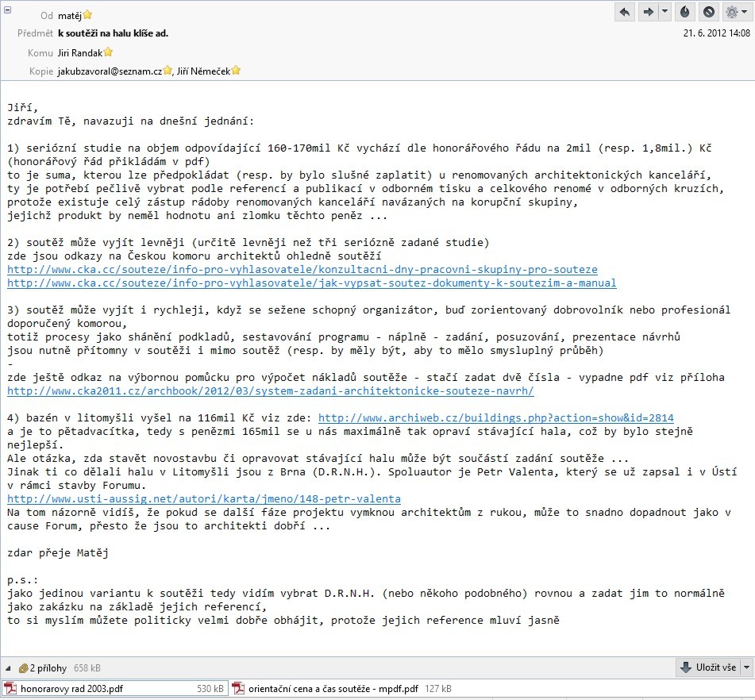The width and height of the screenshot is (755, 700).
Task: Click the 2 přílohy attachment count label
Action: pos(48,668)
